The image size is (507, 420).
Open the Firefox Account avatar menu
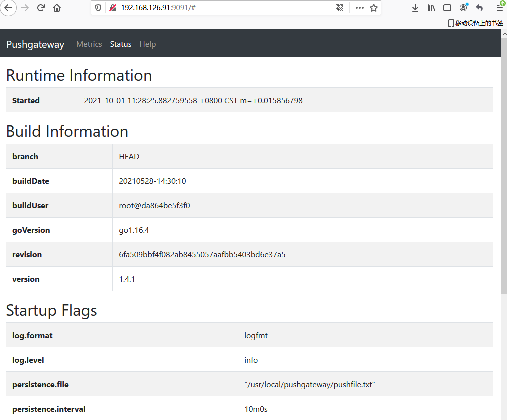point(463,8)
